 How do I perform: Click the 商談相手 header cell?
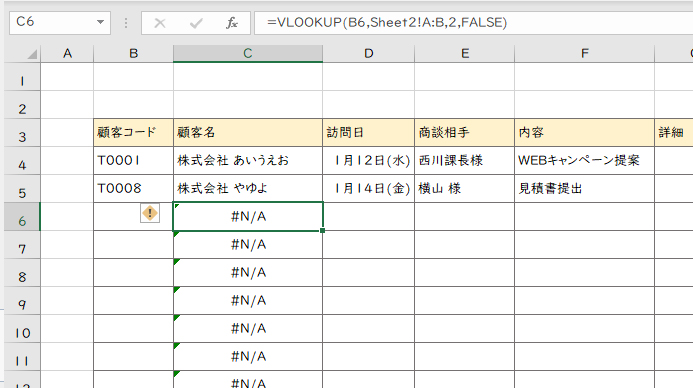pyautogui.click(x=465, y=133)
